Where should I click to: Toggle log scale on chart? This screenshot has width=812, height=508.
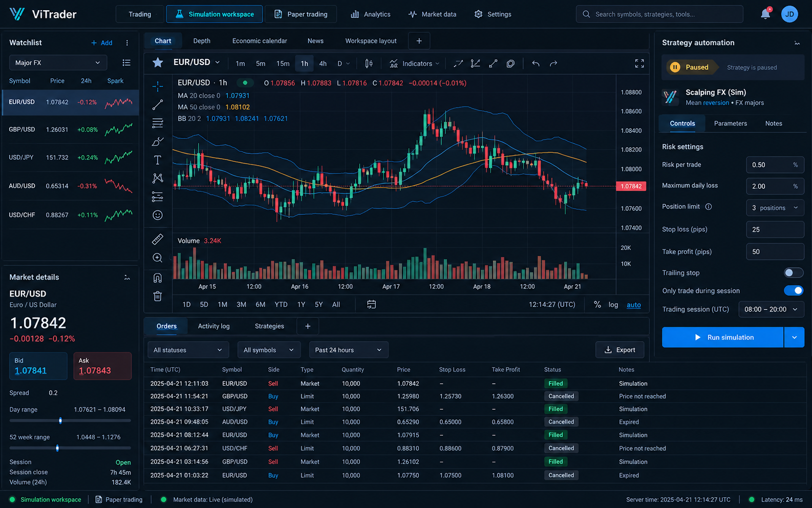(613, 305)
